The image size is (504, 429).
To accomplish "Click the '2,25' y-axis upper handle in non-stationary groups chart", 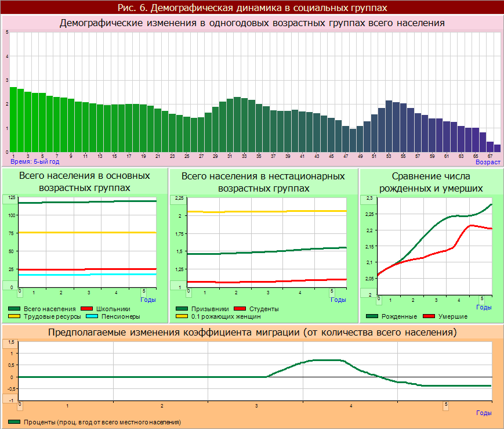I will [177, 199].
